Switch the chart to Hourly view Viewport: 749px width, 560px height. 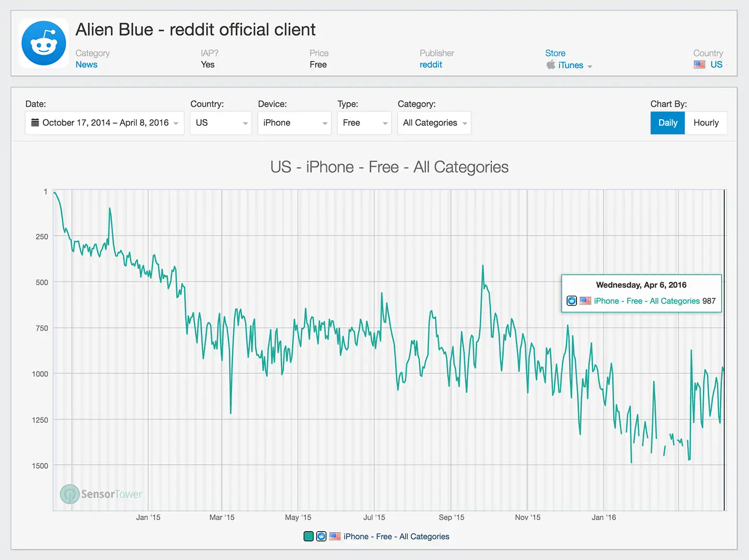tap(706, 123)
